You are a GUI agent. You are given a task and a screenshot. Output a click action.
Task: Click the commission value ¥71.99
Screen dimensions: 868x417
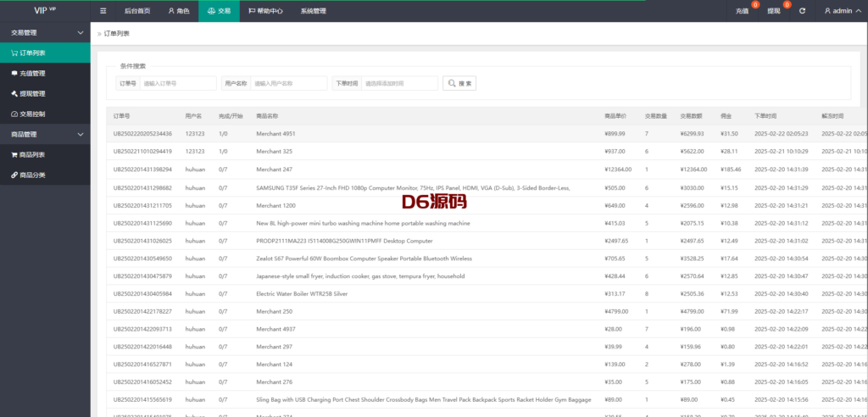coord(729,311)
